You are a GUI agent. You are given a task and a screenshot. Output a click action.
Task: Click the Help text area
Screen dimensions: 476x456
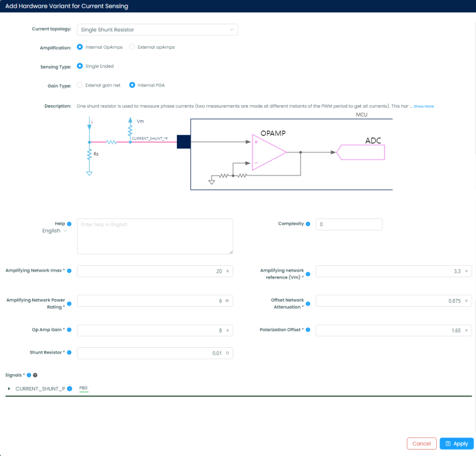pos(155,236)
